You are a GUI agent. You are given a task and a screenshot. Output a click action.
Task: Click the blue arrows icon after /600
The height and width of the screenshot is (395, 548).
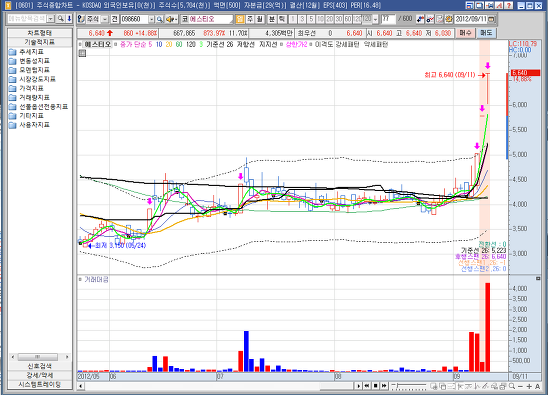[420, 19]
